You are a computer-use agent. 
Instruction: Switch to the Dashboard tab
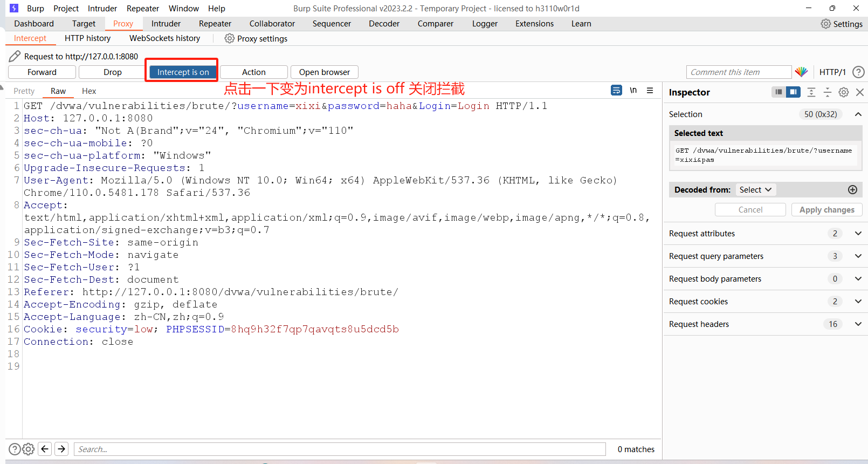[x=34, y=24]
